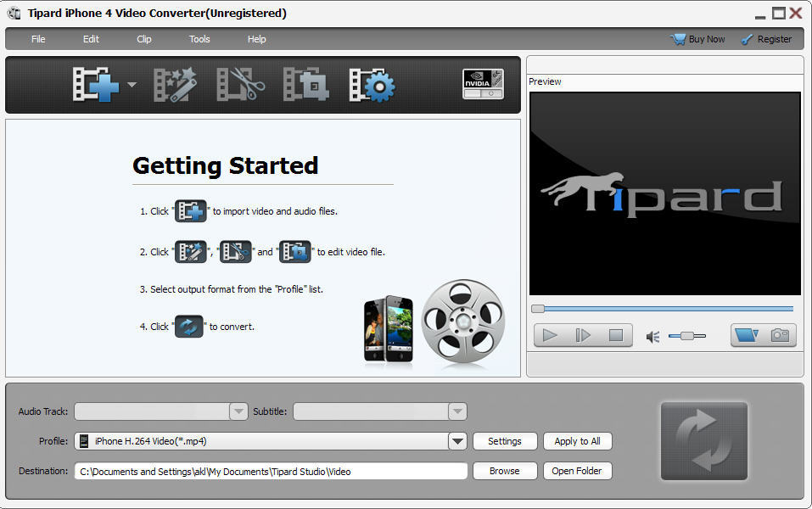The width and height of the screenshot is (812, 509).
Task: Click the film reel image
Action: click(463, 322)
